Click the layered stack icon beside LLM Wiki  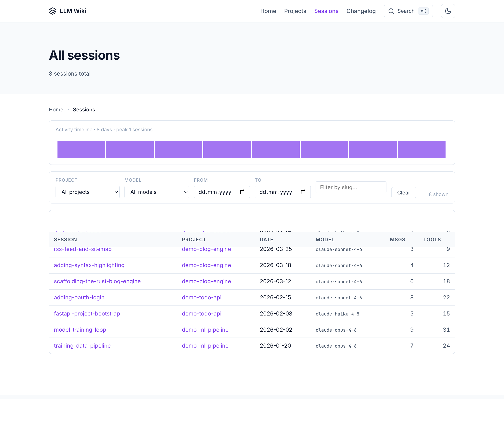[53, 11]
